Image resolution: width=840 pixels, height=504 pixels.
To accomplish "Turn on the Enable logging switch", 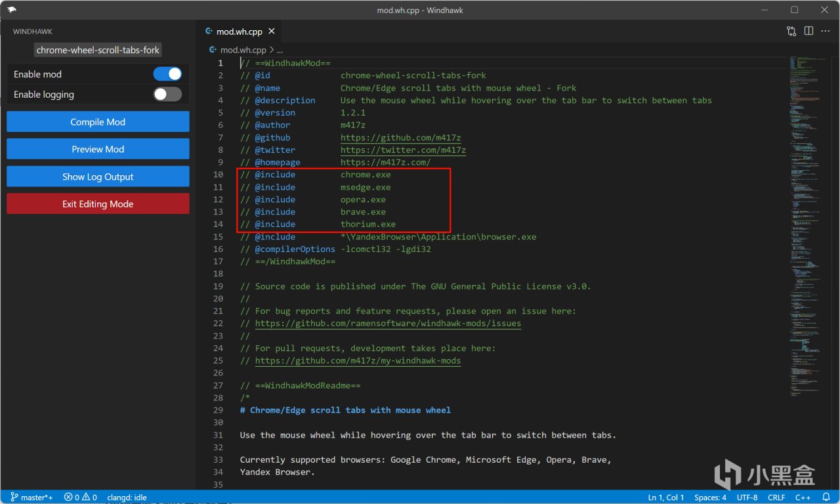I will pyautogui.click(x=167, y=94).
